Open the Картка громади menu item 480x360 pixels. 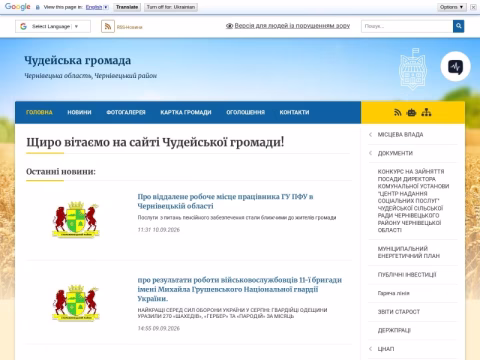tap(186, 112)
